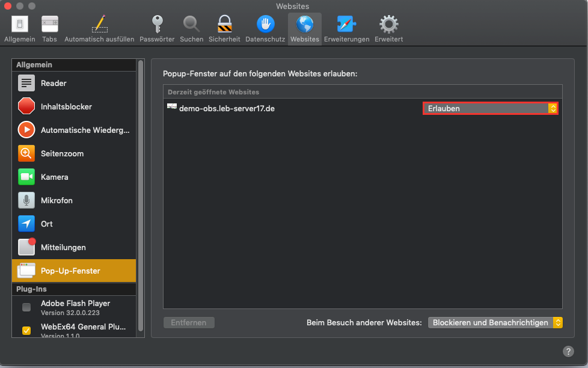Viewport: 588px width, 368px height.
Task: Open Automatisch ausfüllen preferences
Action: [99, 25]
